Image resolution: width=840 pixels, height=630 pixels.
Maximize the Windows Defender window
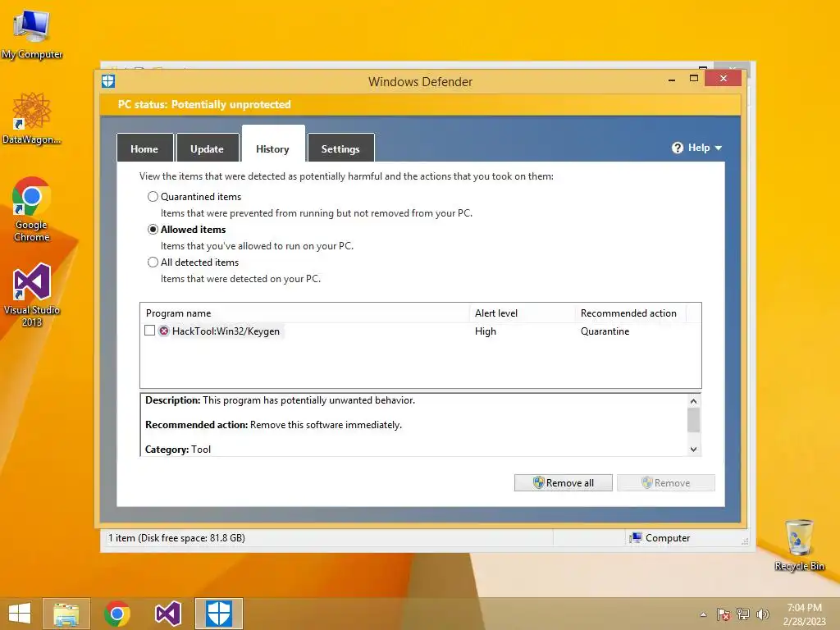pyautogui.click(x=694, y=79)
